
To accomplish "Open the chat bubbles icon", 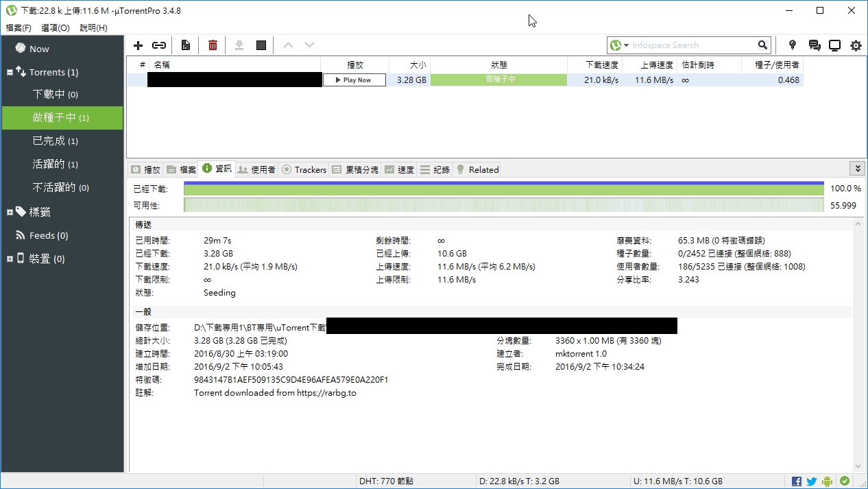I will (x=815, y=45).
